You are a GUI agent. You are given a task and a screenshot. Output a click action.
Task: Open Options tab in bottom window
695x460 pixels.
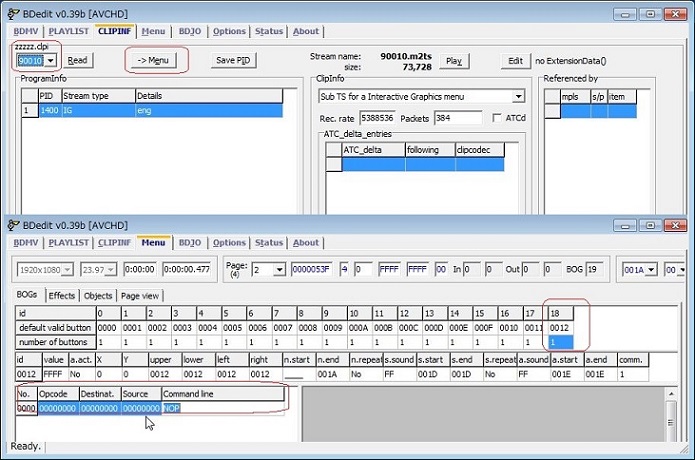[229, 243]
